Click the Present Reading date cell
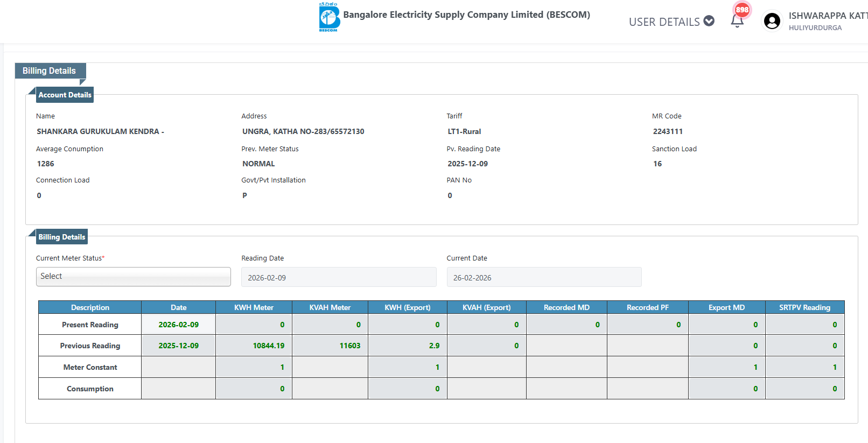Screen dimensions: 868x443 point(178,325)
